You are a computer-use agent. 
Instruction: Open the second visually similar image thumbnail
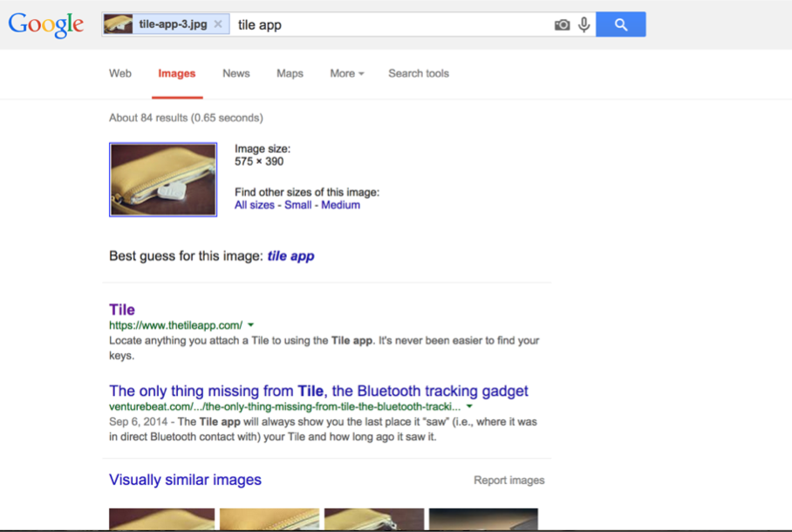coord(270,520)
